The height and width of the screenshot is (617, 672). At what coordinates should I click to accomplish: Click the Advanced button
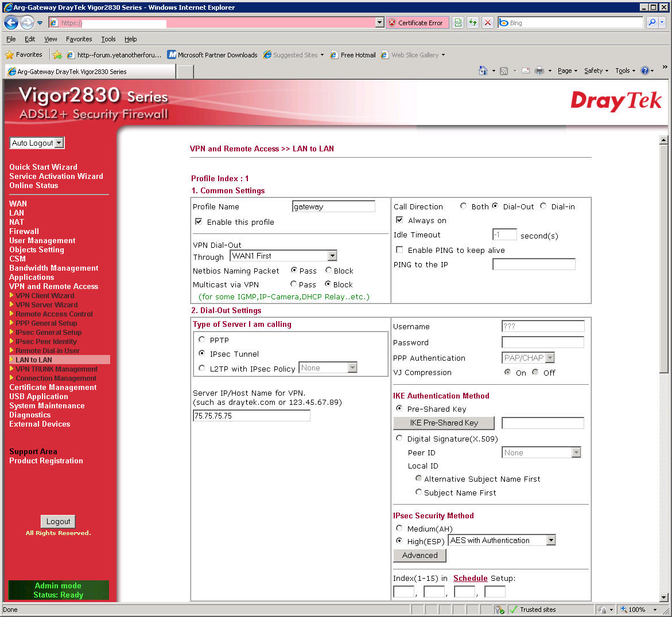(419, 555)
